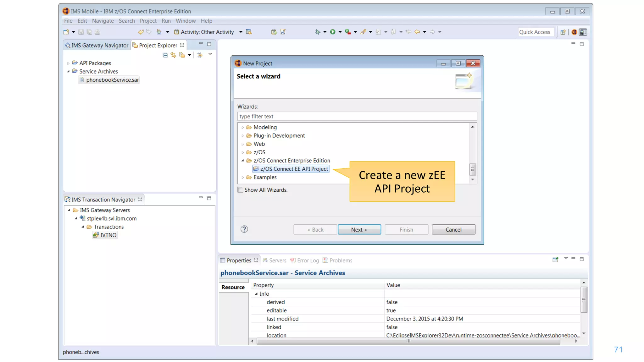Open the Run button dropdown arrow
Image resolution: width=644 pixels, height=362 pixels.
point(340,32)
